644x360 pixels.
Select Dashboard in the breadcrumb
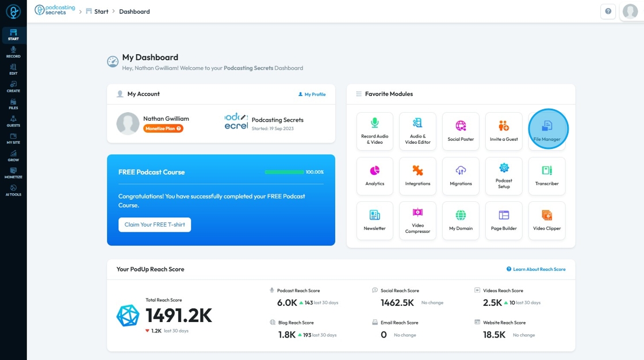(x=135, y=12)
